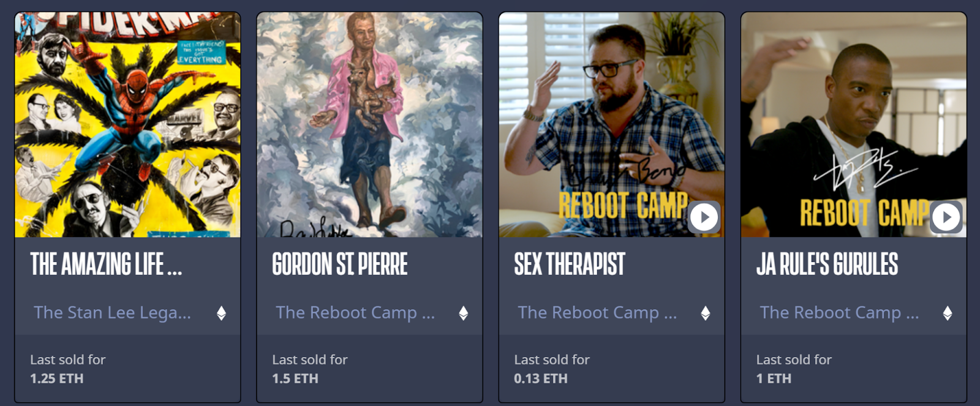Screen dimensions: 980x406
Task: Visit The Reboot Camp collection under Sex Therapist
Action: click(x=597, y=313)
